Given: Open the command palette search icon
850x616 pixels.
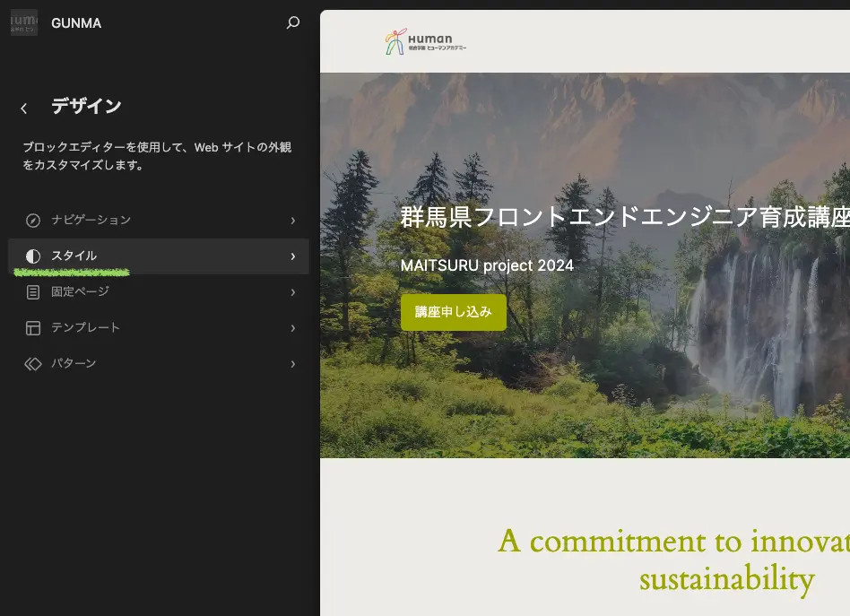Looking at the screenshot, I should pos(293,23).
